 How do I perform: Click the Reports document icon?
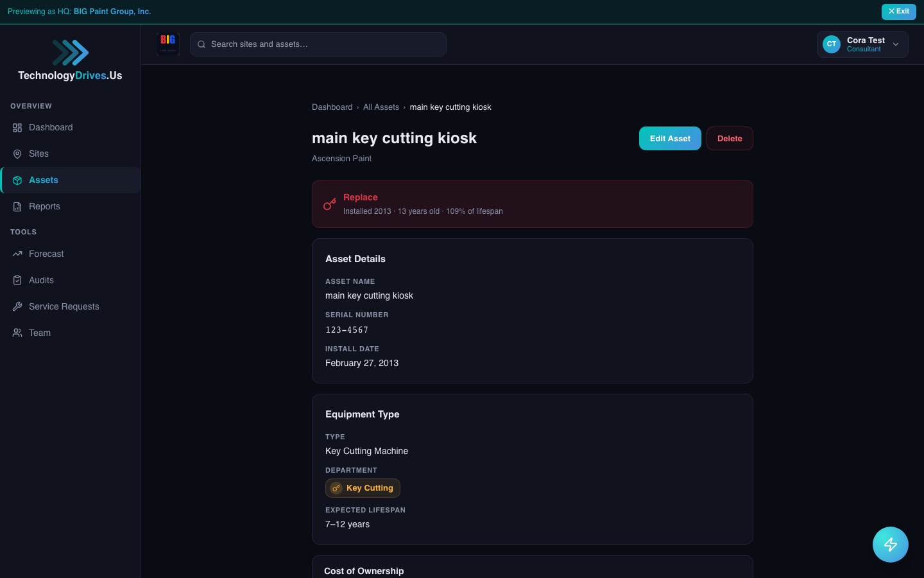[17, 207]
